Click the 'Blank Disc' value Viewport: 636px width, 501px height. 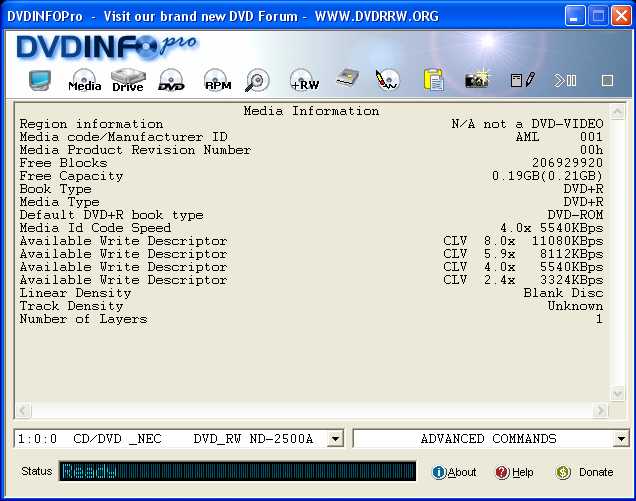pos(563,293)
